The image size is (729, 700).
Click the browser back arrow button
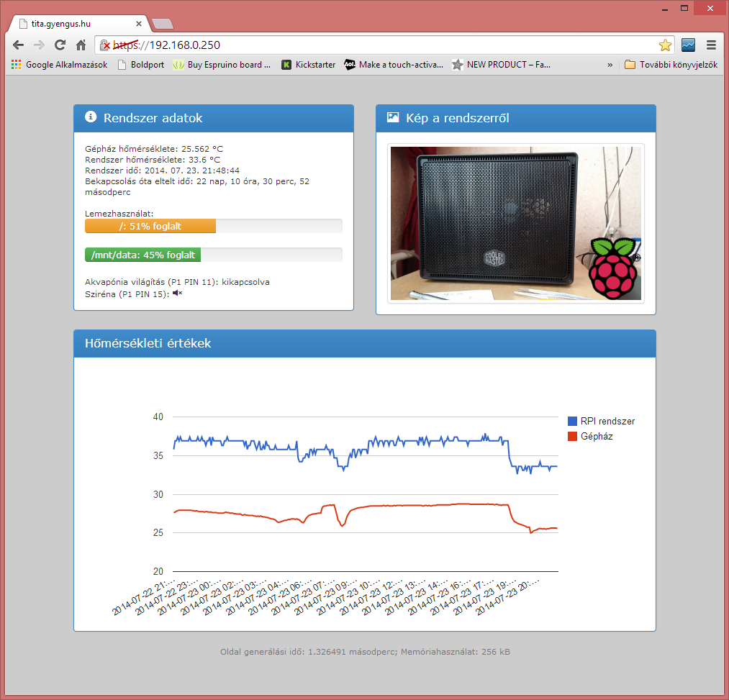coord(19,45)
